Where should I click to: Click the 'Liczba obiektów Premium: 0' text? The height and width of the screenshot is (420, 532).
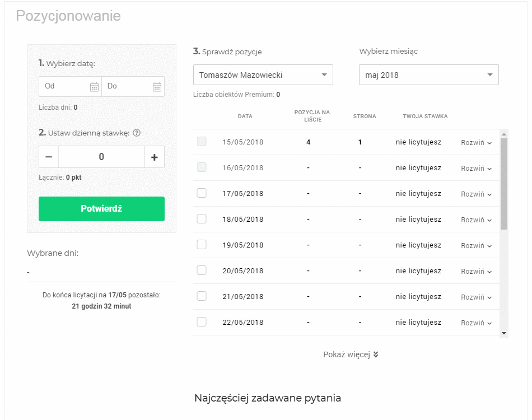236,95
